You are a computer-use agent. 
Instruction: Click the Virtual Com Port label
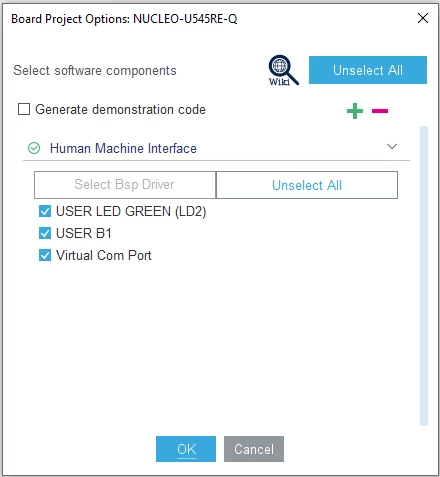pos(104,255)
